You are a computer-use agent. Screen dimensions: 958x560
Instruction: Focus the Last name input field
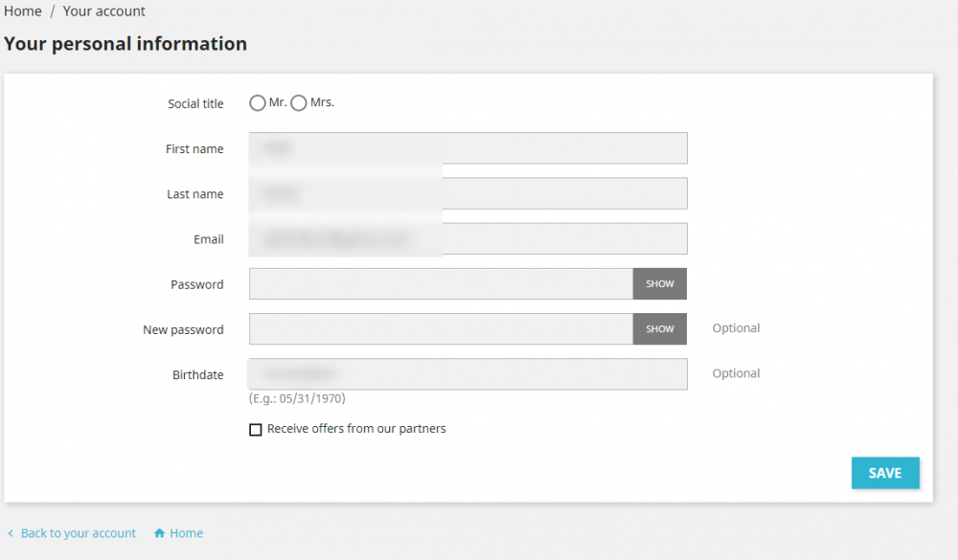click(x=468, y=193)
